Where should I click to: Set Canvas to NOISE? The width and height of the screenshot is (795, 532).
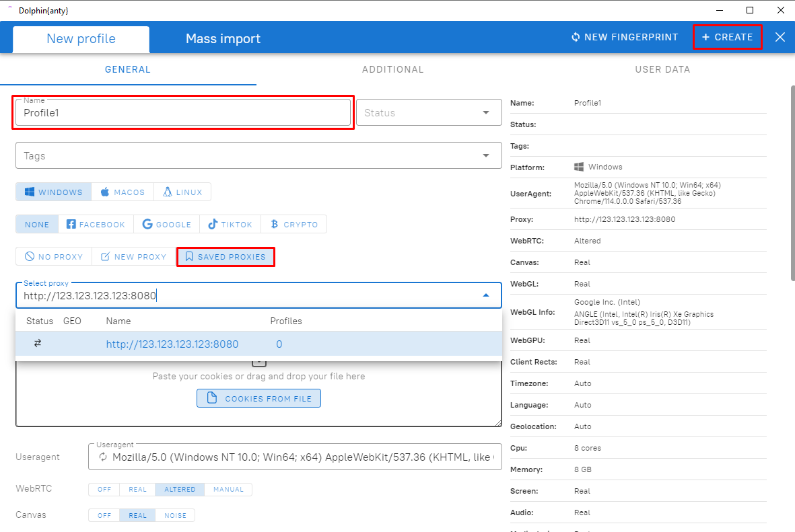pos(175,515)
